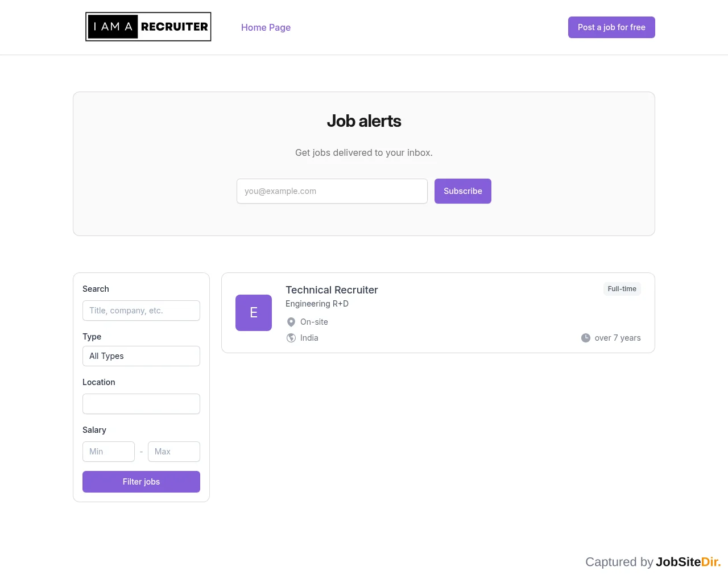Focus the job alerts email field
Image resolution: width=728 pixels, height=579 pixels.
(332, 191)
